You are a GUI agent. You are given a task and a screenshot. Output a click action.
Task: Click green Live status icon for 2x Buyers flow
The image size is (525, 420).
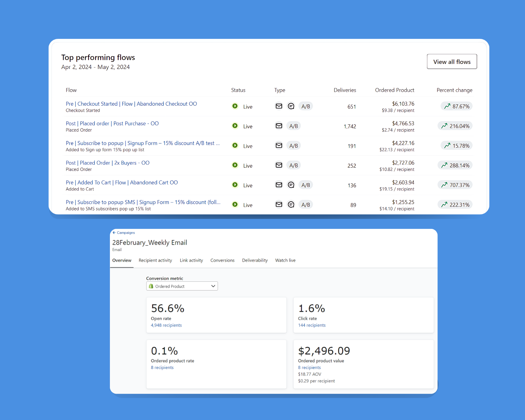(x=235, y=165)
